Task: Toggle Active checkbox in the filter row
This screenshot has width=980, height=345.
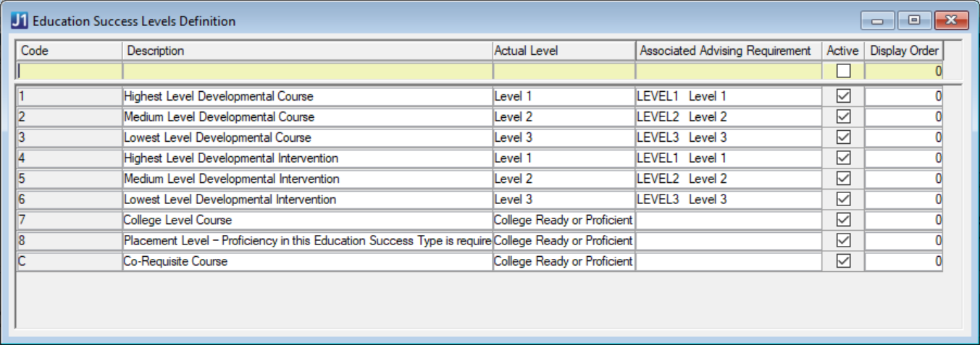Action: [843, 71]
